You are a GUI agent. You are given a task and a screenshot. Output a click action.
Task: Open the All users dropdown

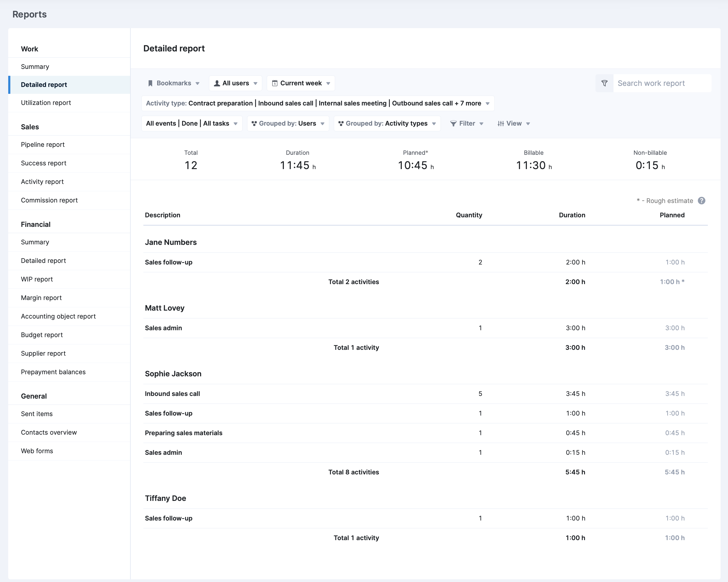click(236, 83)
